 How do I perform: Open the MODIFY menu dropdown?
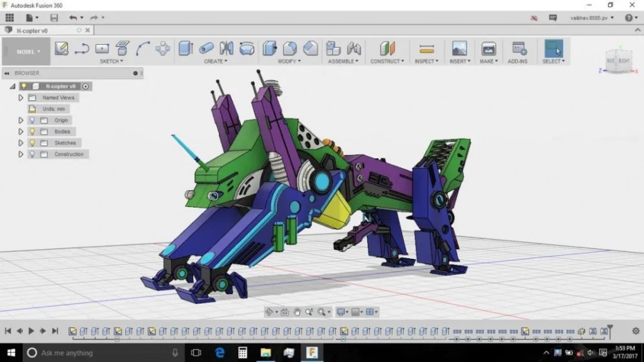[289, 61]
